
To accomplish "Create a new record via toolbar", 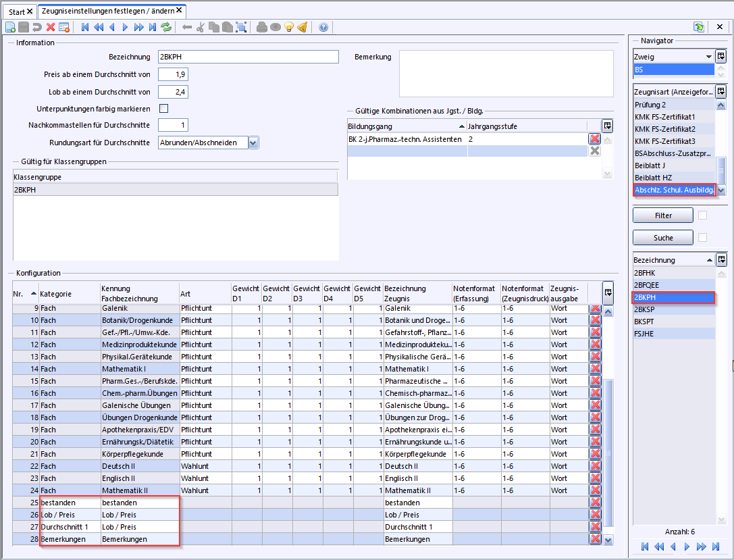I will pos(10,27).
